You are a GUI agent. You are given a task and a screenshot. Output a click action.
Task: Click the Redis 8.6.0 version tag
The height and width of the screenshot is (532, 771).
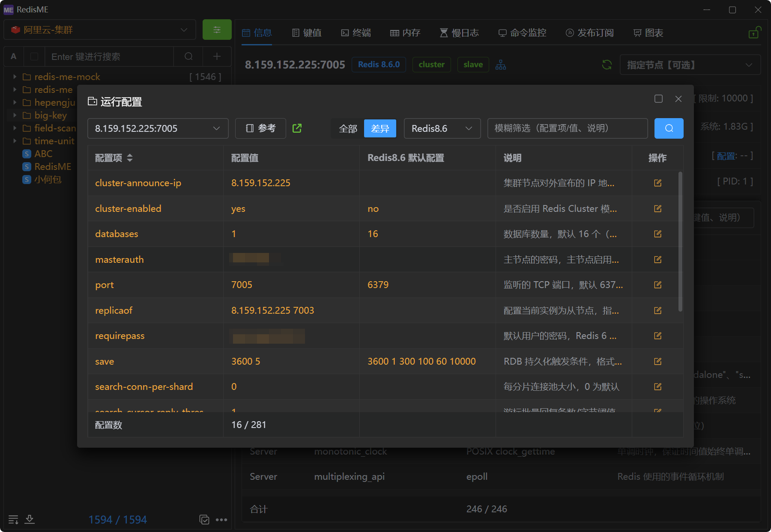click(x=379, y=65)
